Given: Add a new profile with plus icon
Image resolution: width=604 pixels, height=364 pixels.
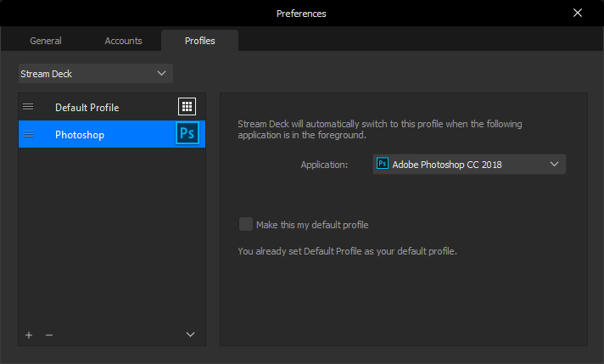Looking at the screenshot, I should click(29, 335).
